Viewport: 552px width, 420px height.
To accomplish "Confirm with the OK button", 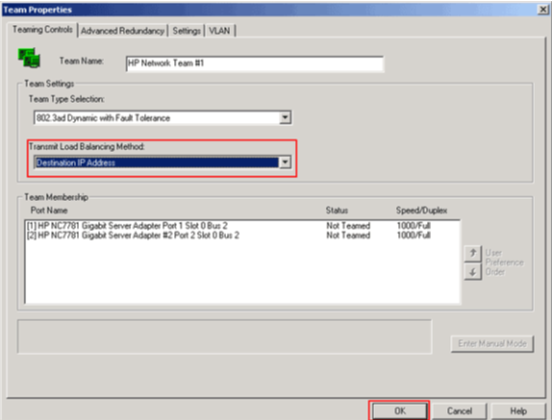I will (399, 411).
